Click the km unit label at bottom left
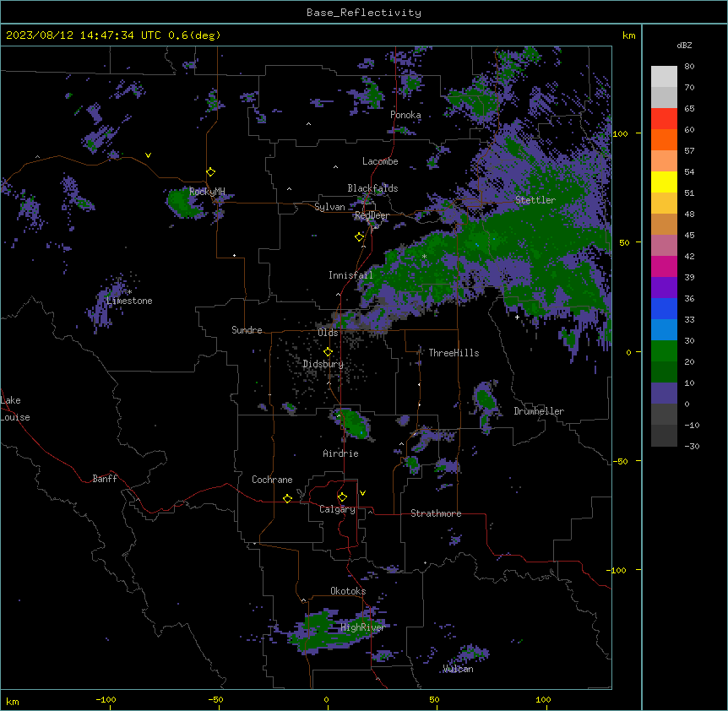Image resolution: width=728 pixels, height=711 pixels. 13,702
